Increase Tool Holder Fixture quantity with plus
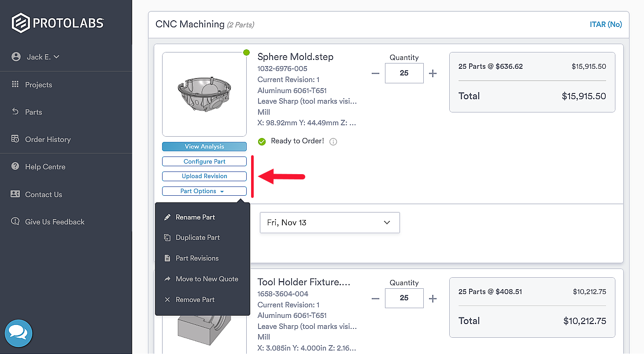This screenshot has height=354, width=644. [433, 298]
